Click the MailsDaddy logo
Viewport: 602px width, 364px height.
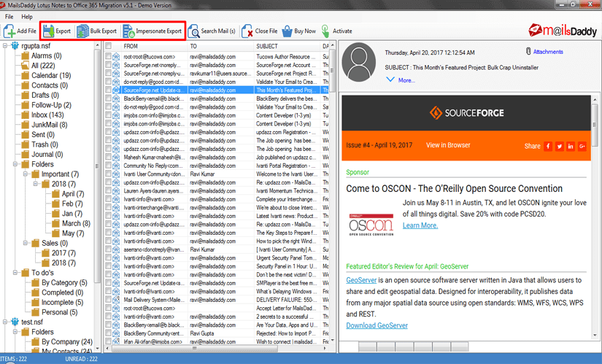(563, 31)
